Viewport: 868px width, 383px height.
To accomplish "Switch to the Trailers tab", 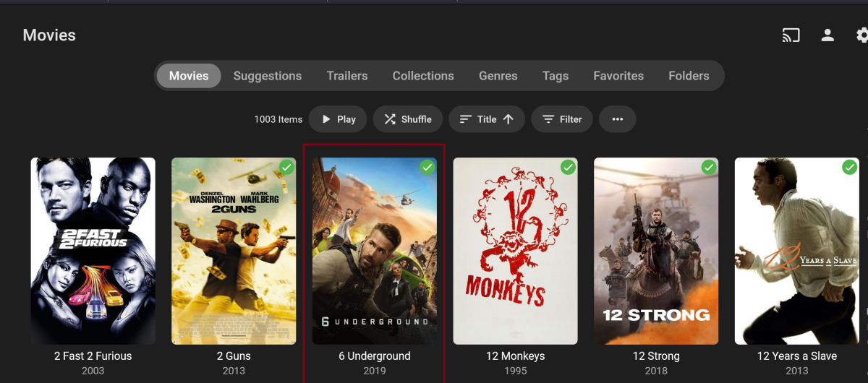I will click(x=347, y=76).
